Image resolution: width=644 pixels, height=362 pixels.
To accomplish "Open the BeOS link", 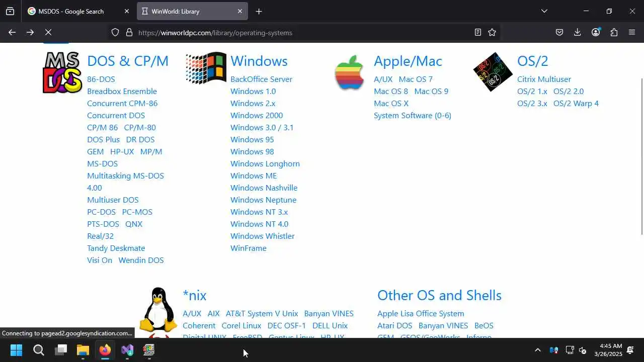I will point(484,325).
